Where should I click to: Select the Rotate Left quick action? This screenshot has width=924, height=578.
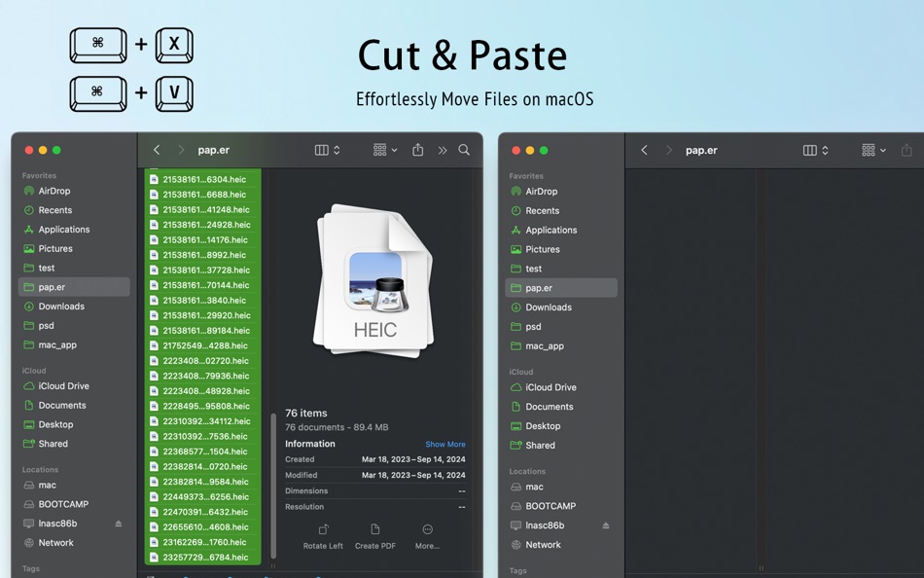point(322,537)
